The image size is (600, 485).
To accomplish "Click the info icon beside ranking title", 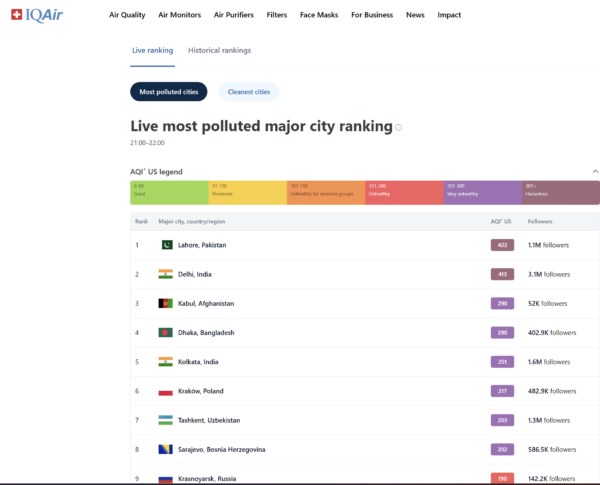I will pyautogui.click(x=398, y=128).
